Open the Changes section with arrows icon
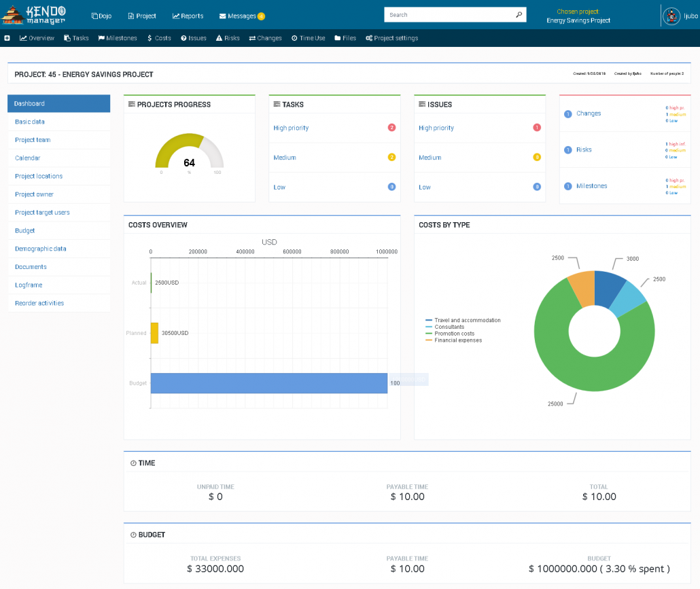Screen dimensions: 700x589 pyautogui.click(x=253, y=38)
